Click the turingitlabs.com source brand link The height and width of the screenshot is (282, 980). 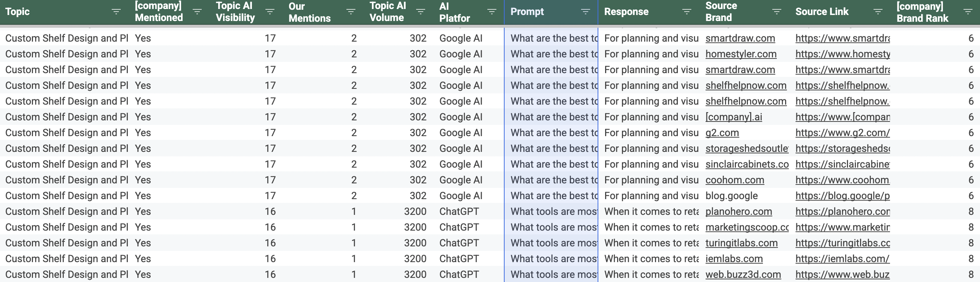(x=742, y=243)
